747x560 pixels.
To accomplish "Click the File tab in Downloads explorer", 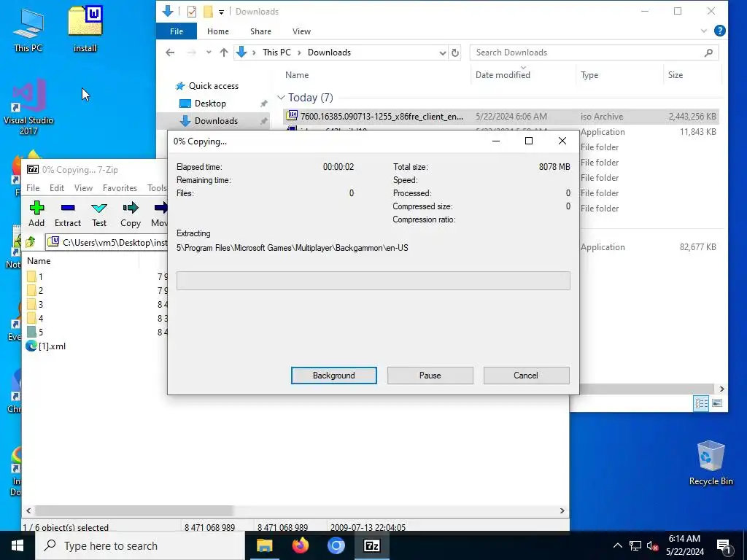I will point(177,31).
